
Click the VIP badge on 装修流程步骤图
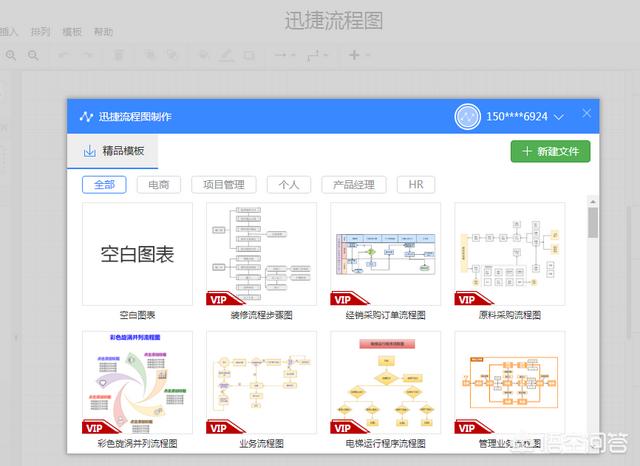tap(224, 299)
